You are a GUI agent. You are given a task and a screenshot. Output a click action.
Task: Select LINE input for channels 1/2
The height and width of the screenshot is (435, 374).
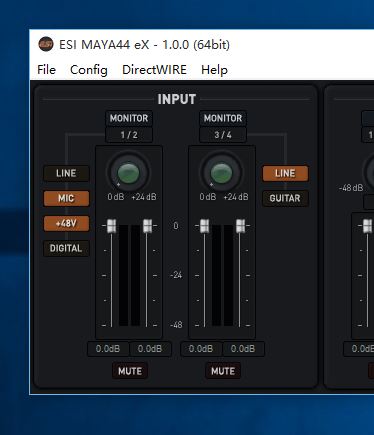(x=66, y=173)
